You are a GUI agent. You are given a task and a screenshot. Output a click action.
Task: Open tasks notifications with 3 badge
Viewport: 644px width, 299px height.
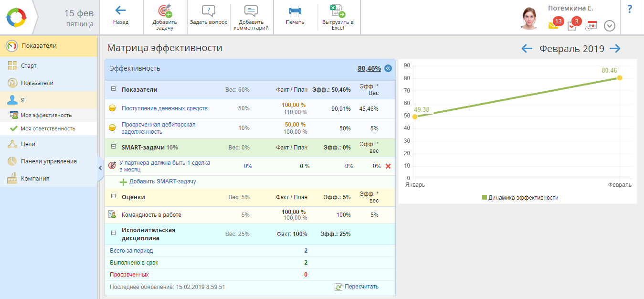coord(572,25)
